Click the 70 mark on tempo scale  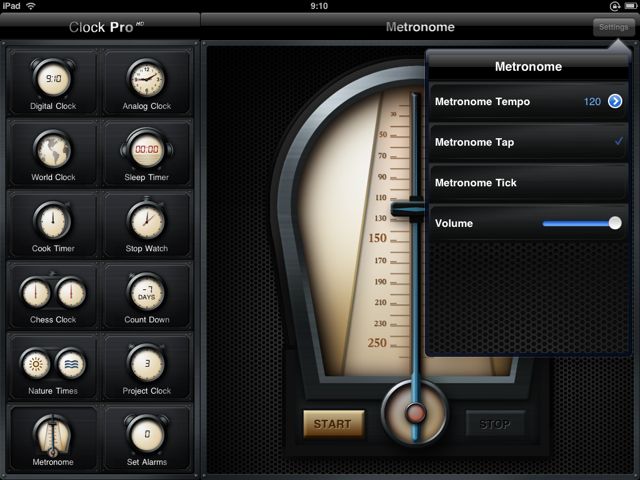(382, 156)
